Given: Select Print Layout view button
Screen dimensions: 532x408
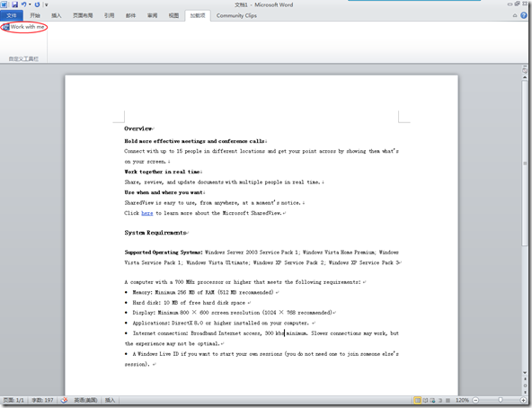Looking at the screenshot, I should tap(418, 400).
